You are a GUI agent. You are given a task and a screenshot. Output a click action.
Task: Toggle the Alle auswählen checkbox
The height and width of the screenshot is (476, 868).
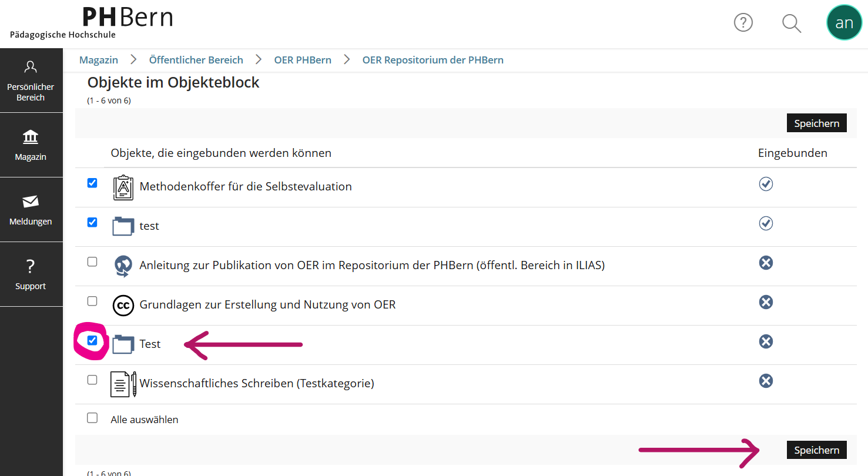[92, 418]
